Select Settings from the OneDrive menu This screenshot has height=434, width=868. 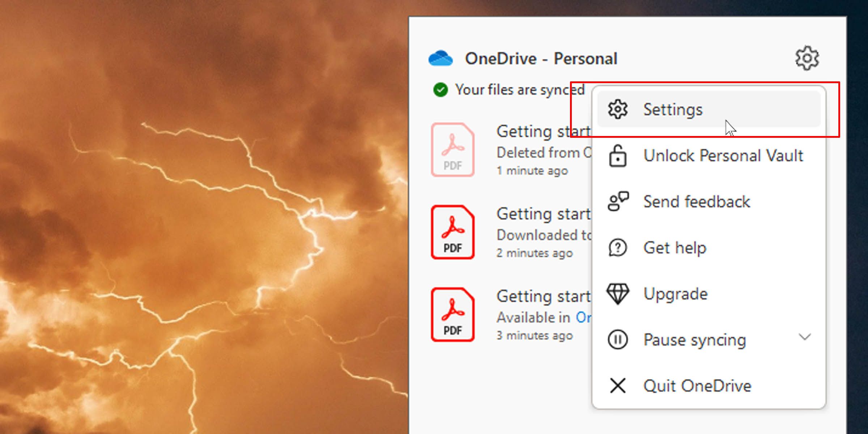pos(673,109)
